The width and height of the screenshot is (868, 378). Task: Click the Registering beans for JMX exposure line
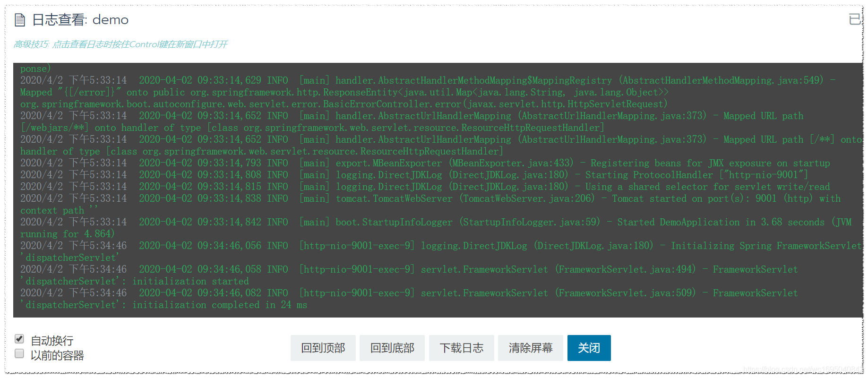425,163
